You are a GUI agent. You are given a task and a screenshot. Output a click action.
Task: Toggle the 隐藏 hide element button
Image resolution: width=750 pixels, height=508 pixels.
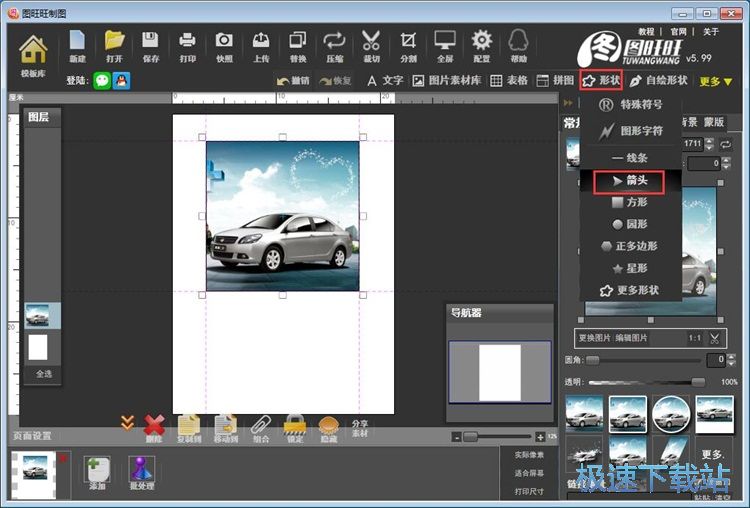(x=328, y=427)
